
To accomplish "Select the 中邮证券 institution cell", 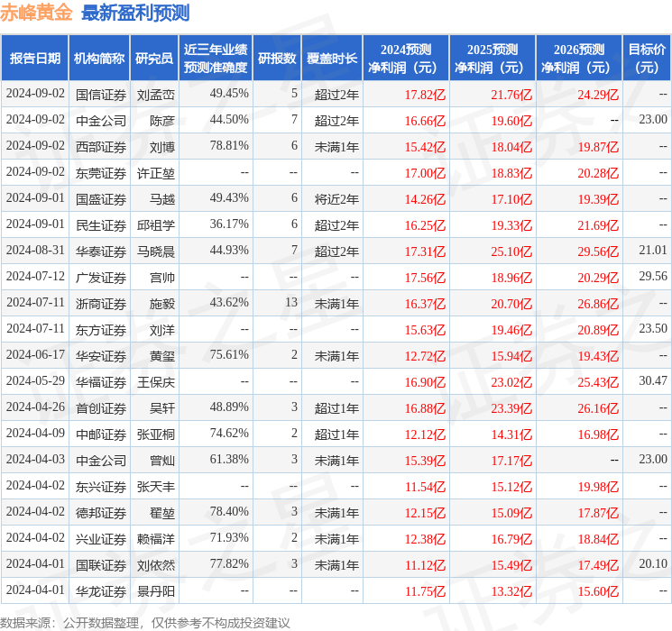I will (x=101, y=434).
